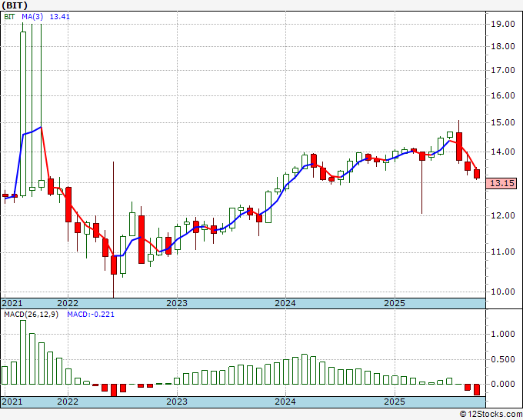Click the final red candlestick near 13.15
523x420 pixels.
[x=477, y=174]
